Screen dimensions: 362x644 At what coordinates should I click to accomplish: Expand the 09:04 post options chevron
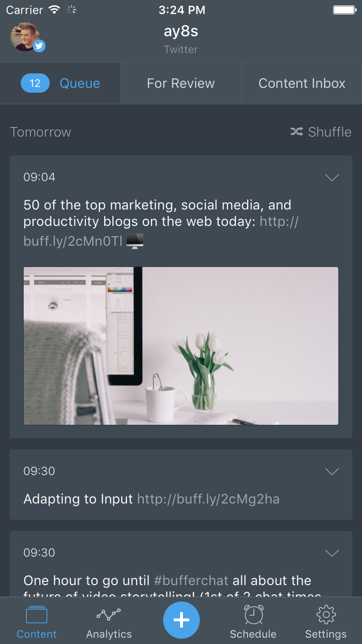pos(332,178)
